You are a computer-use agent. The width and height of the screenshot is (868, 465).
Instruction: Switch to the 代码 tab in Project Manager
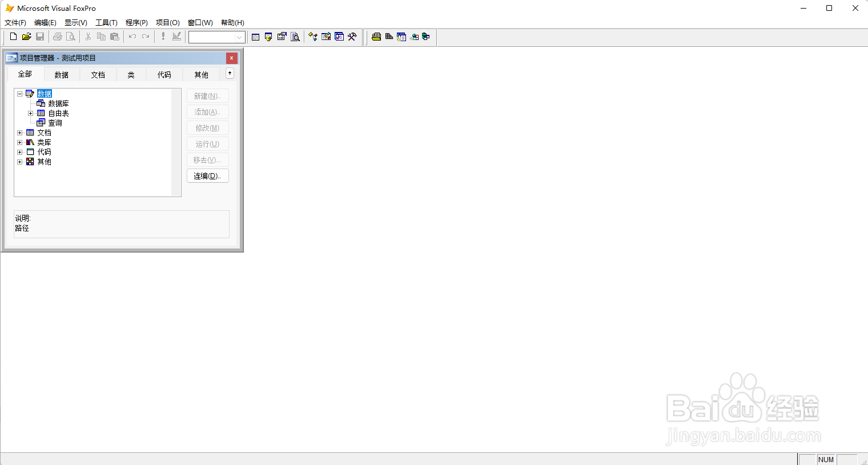click(164, 75)
